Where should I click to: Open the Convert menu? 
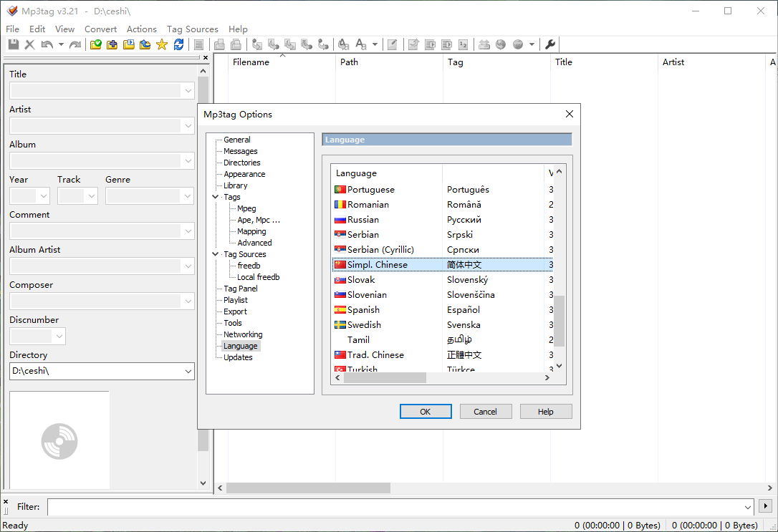click(x=101, y=29)
